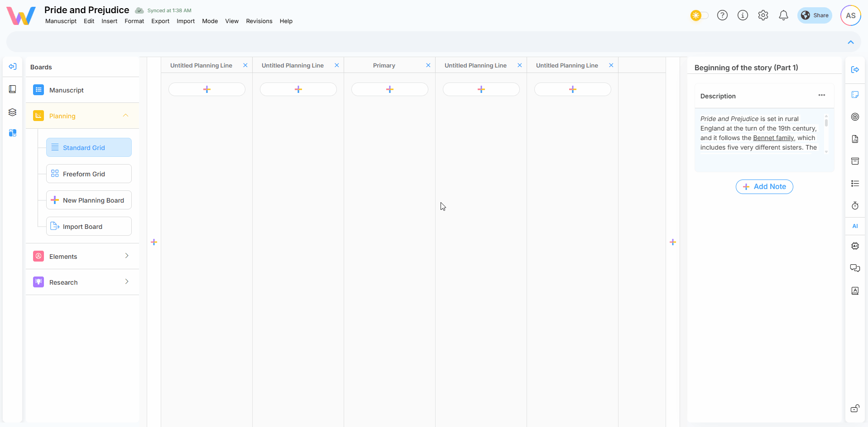Click the layers stack icon in left rail

[x=13, y=112]
